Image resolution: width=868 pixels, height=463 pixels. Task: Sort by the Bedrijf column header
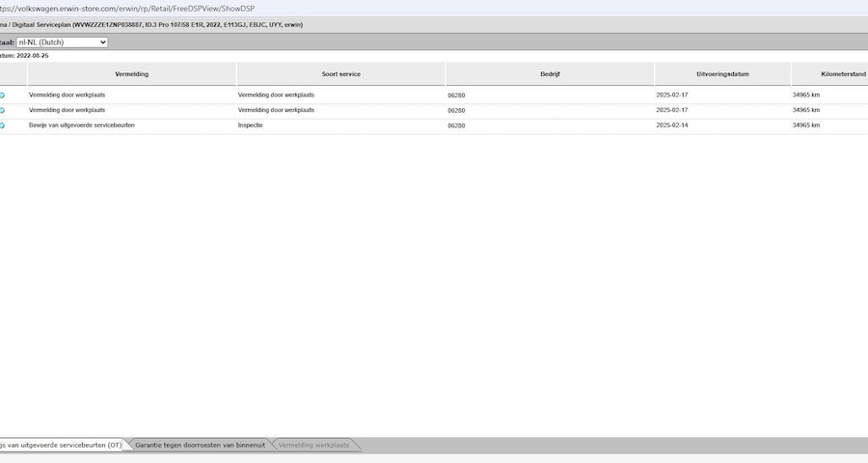(x=550, y=73)
